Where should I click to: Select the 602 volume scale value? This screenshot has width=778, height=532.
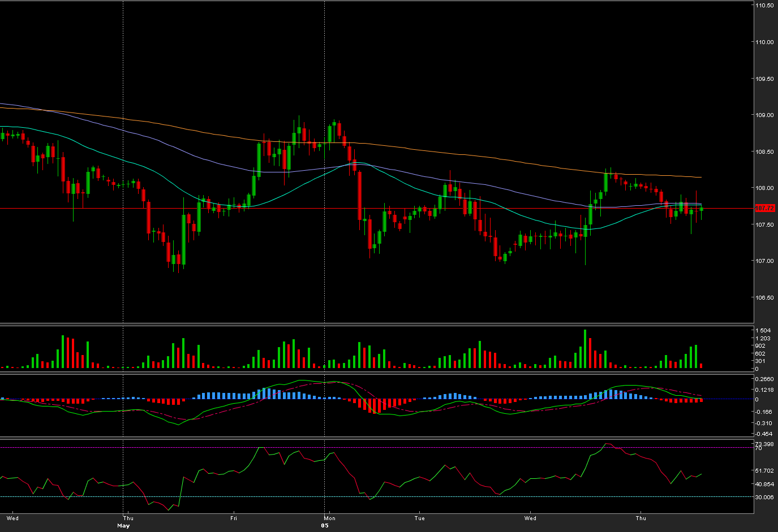tap(760, 354)
